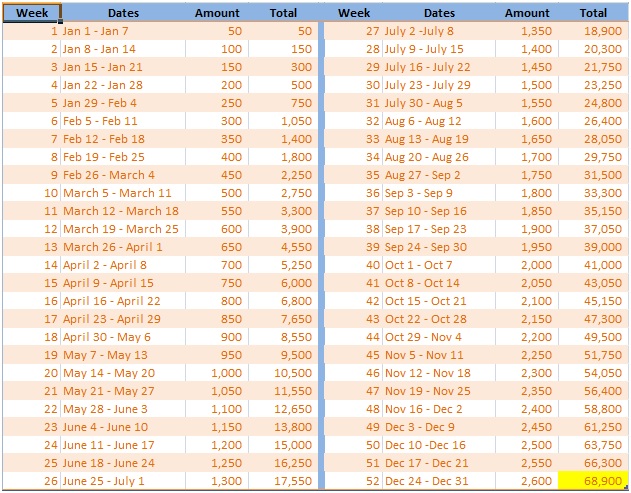This screenshot has width=631, height=493.
Task: Select the amount cell showing 2,000
Action: pos(527,265)
